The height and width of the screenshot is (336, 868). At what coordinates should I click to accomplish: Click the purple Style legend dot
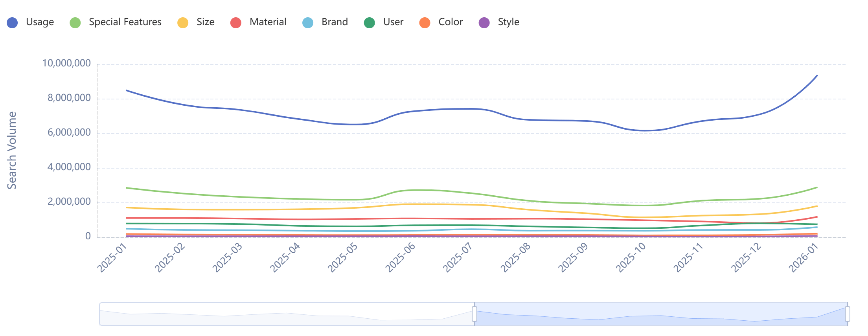point(484,23)
